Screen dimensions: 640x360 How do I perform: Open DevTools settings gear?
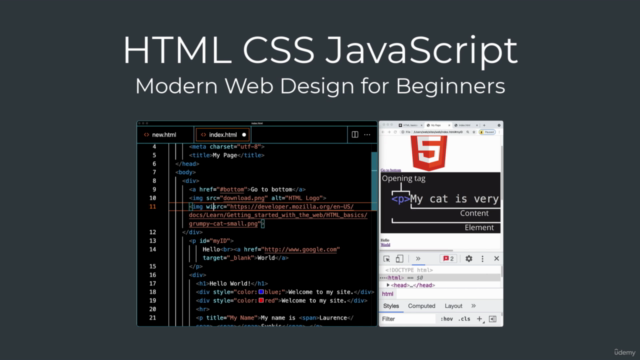coord(469,259)
